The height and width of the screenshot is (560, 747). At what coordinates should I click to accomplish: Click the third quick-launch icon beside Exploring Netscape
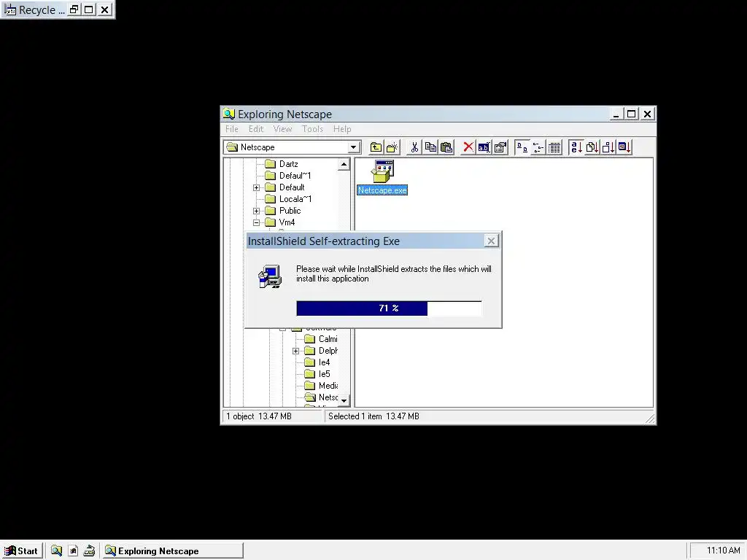(x=89, y=551)
